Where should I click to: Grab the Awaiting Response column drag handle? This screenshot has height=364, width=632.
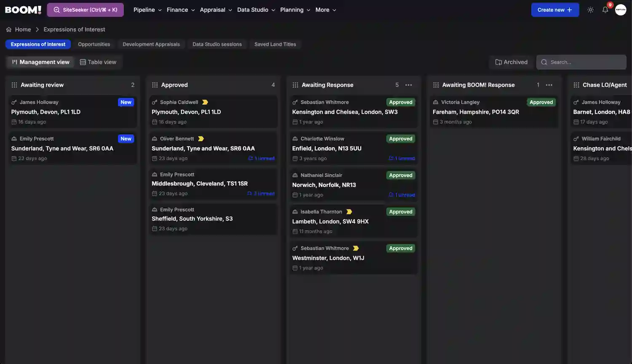pos(295,85)
